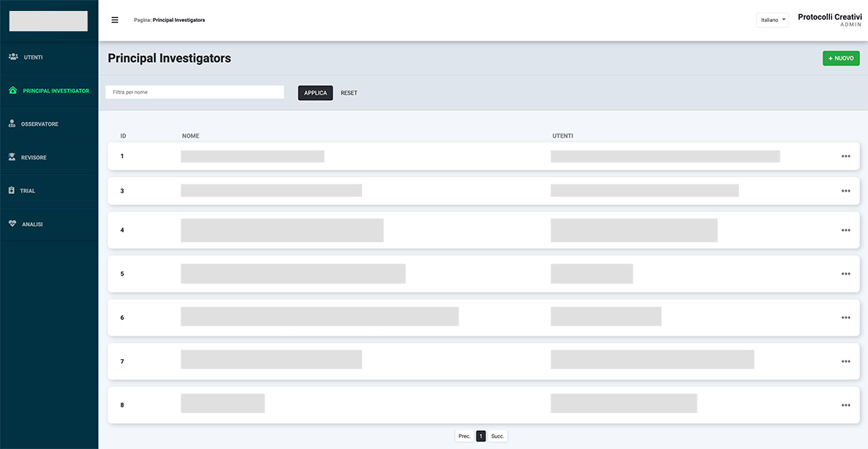Go to next page with Succ.

point(497,436)
